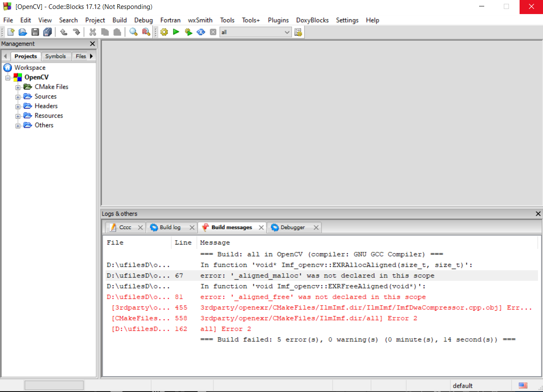Expand the Resources folder
The width and height of the screenshot is (543, 392).
18,116
